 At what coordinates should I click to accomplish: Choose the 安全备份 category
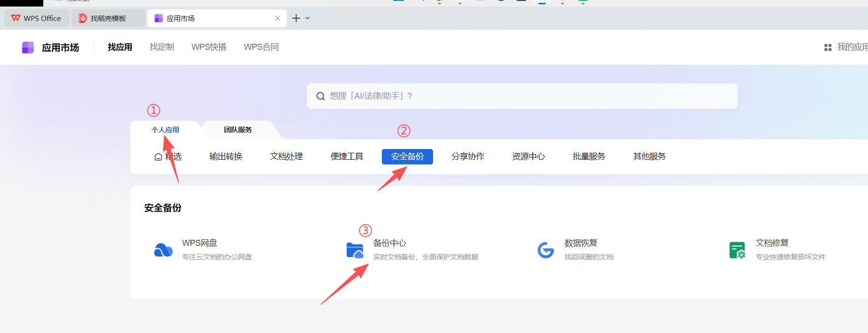407,156
